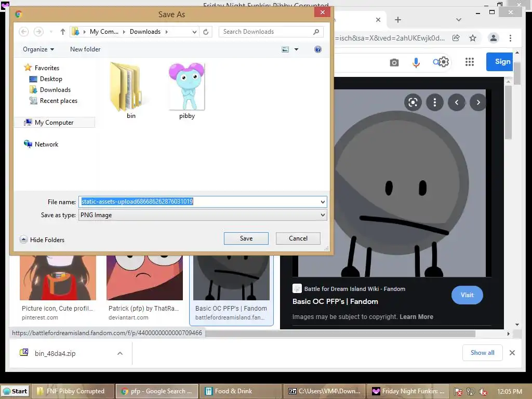Open the Organize menu
The image size is (532, 399).
pyautogui.click(x=38, y=49)
